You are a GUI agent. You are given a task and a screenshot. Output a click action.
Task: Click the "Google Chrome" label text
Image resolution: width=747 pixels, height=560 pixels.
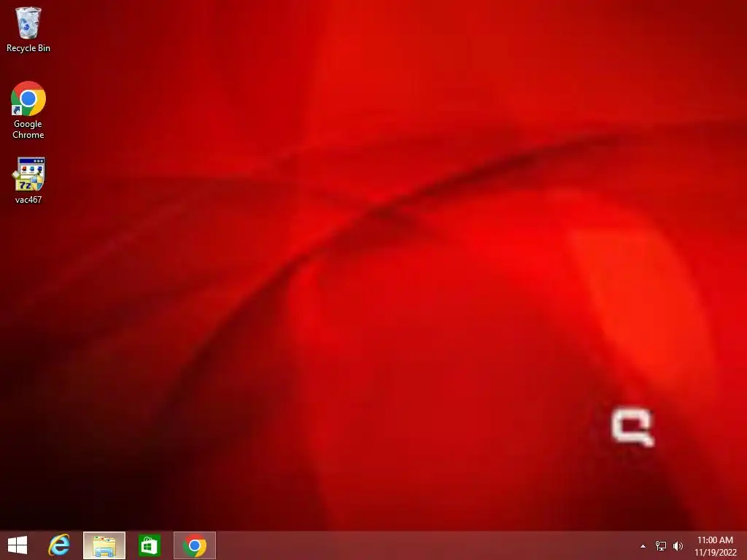tap(28, 129)
